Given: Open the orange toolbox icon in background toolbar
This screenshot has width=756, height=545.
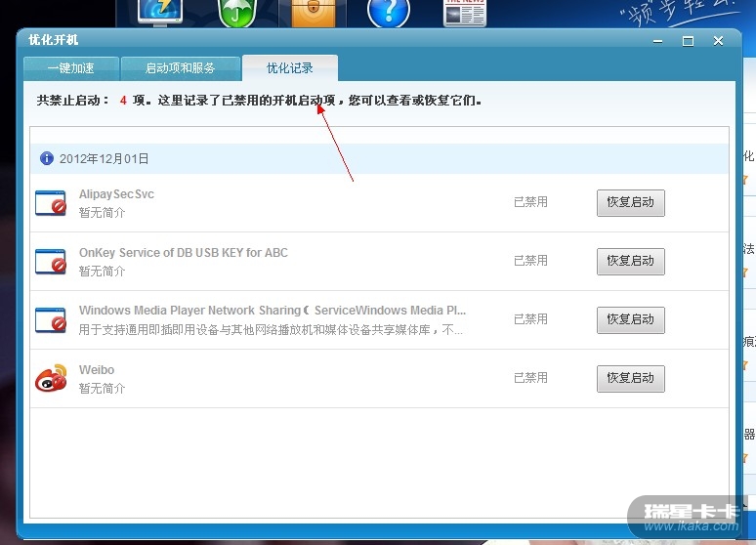Looking at the screenshot, I should (314, 13).
